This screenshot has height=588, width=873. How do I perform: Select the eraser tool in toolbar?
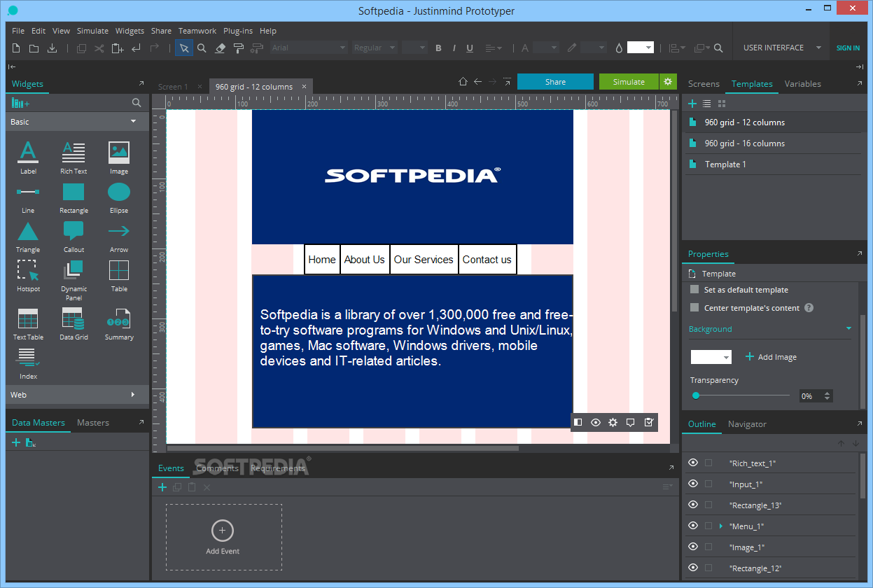click(x=220, y=48)
